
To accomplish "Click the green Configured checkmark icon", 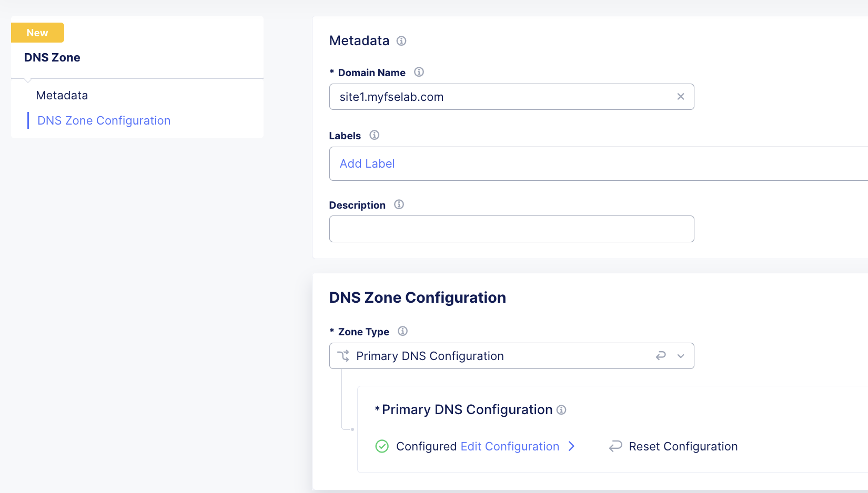I will [x=382, y=446].
